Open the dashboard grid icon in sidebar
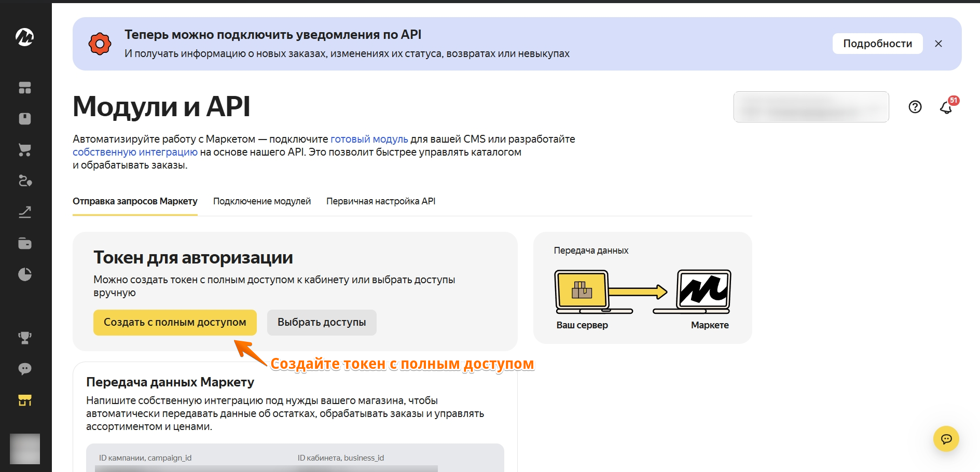 point(25,88)
